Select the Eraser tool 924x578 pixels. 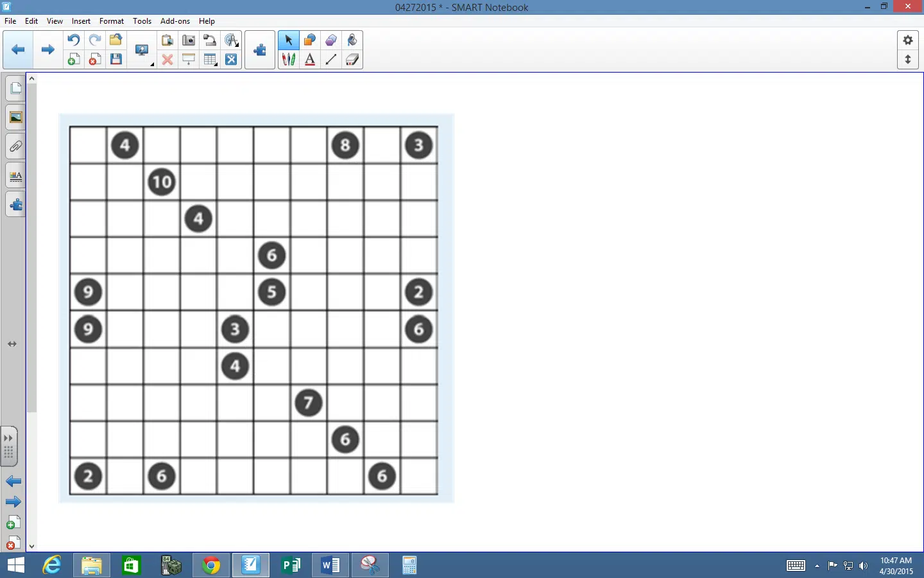pyautogui.click(x=352, y=60)
